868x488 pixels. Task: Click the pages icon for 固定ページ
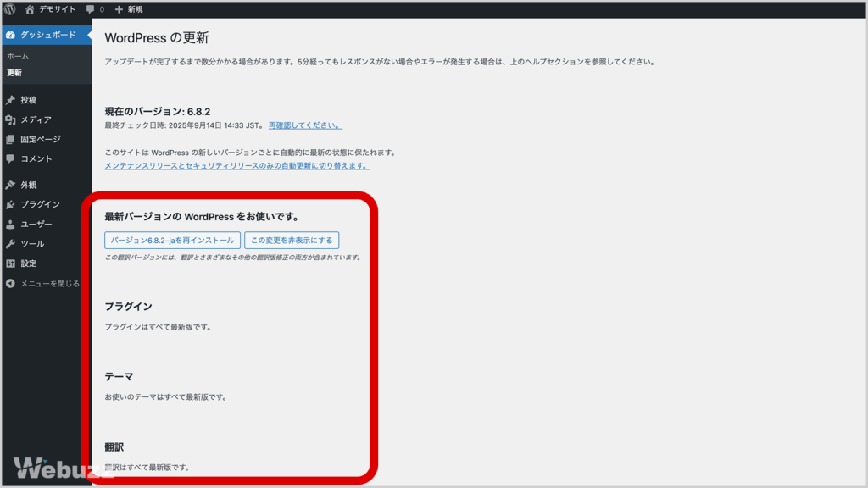[10, 140]
